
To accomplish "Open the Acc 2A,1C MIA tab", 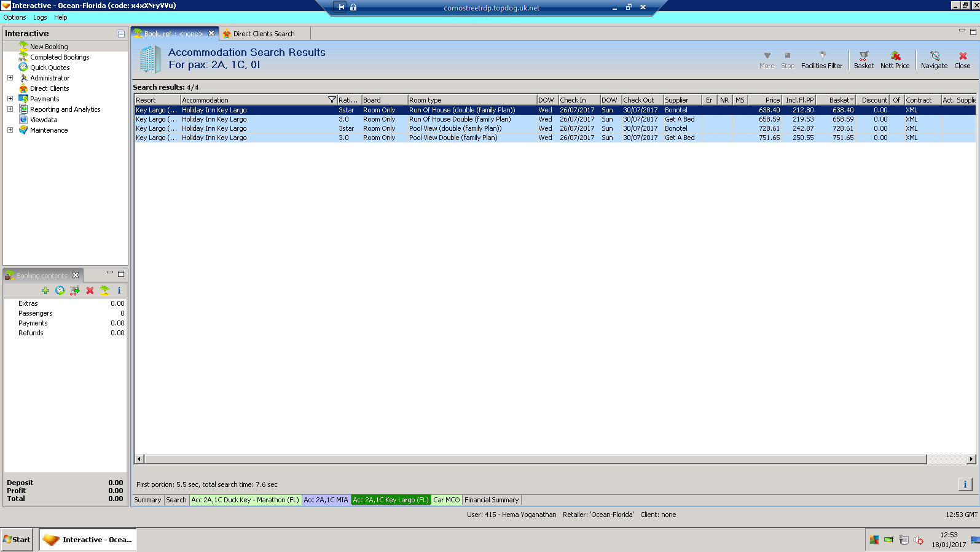I will [326, 500].
